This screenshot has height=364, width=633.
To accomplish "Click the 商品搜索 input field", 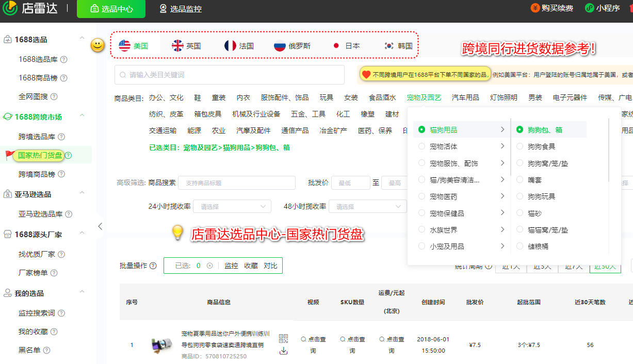I will [x=236, y=183].
